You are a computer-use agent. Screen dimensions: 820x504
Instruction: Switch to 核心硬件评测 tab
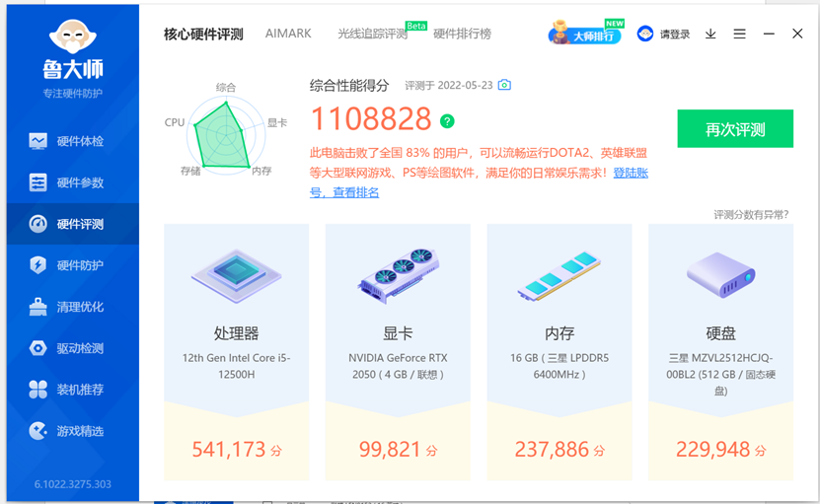pyautogui.click(x=203, y=34)
